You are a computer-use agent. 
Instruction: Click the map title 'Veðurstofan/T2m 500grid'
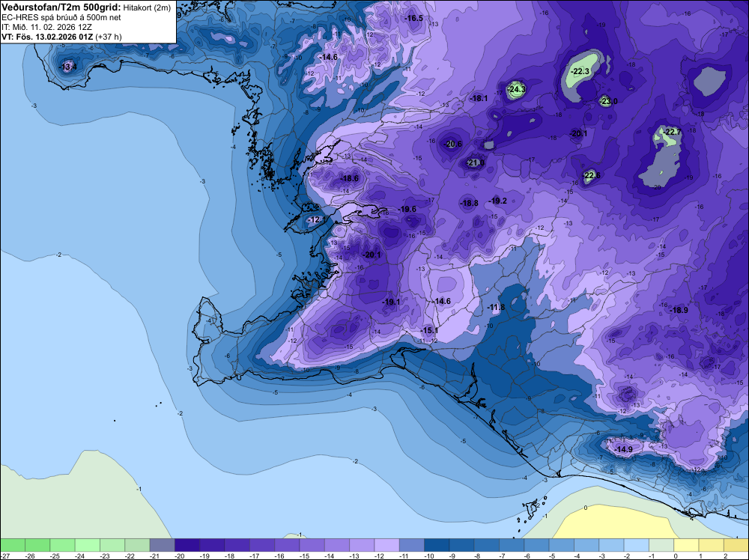pos(61,7)
